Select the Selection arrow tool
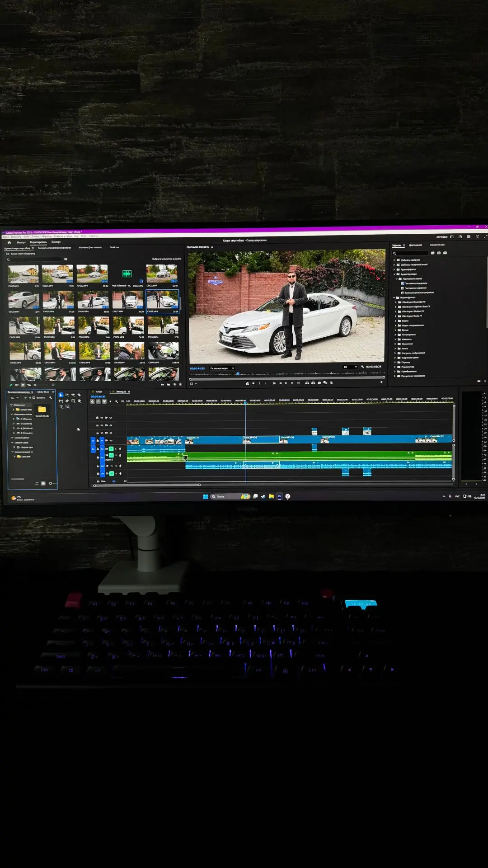The height and width of the screenshot is (868, 488). [61, 395]
